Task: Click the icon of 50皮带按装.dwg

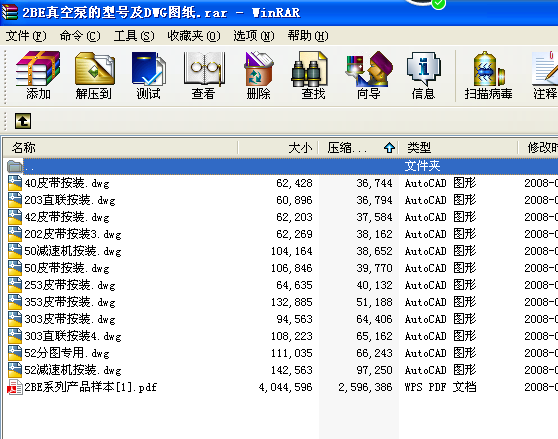Action: point(15,268)
